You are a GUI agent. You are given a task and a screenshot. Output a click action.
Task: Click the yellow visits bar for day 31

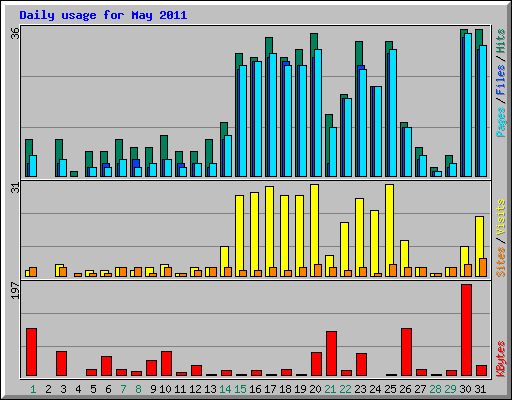(x=479, y=237)
